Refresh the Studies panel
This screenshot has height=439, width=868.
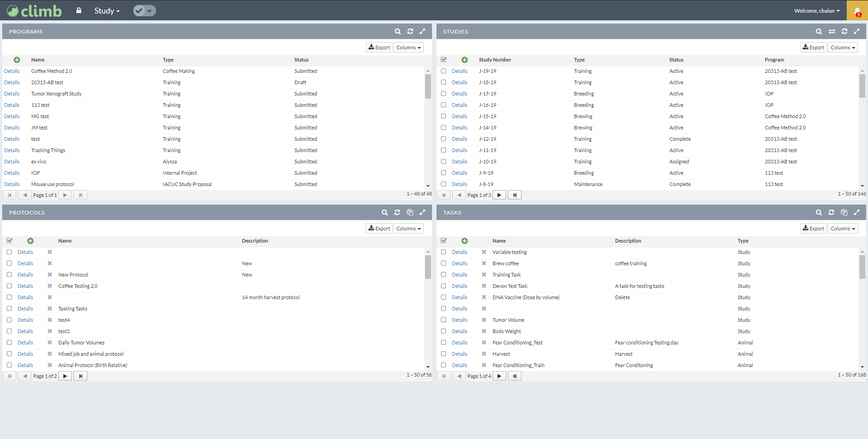844,31
